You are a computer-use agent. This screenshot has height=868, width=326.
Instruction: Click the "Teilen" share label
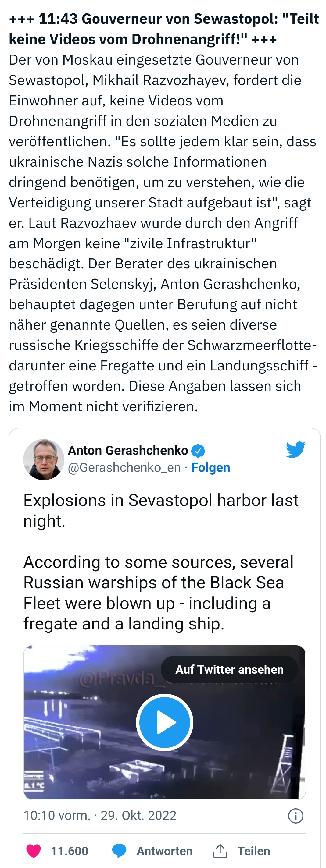click(x=253, y=851)
